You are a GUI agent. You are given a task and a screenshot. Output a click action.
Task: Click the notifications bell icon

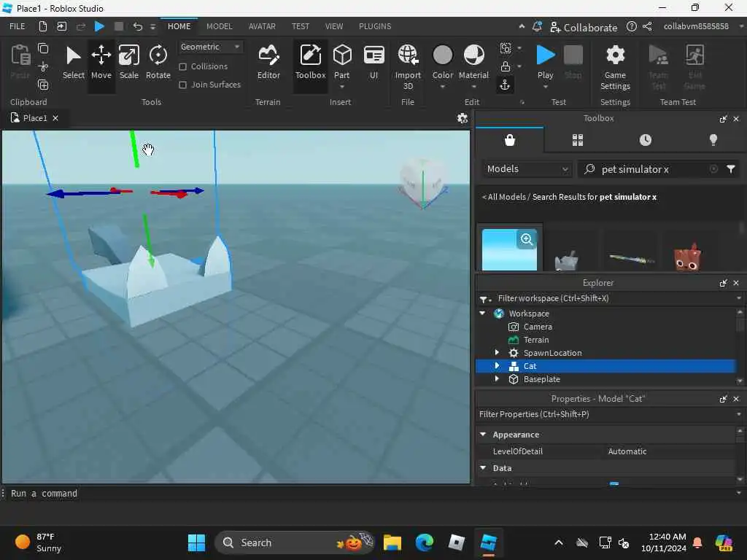(x=537, y=27)
